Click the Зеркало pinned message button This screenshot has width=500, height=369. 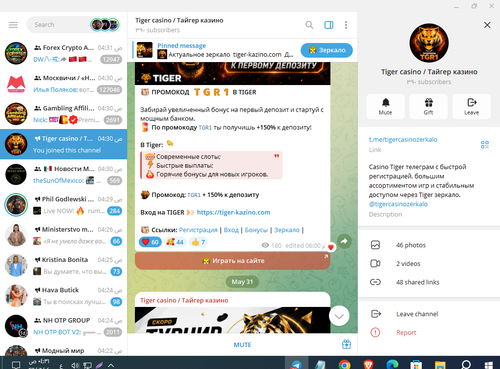click(326, 50)
